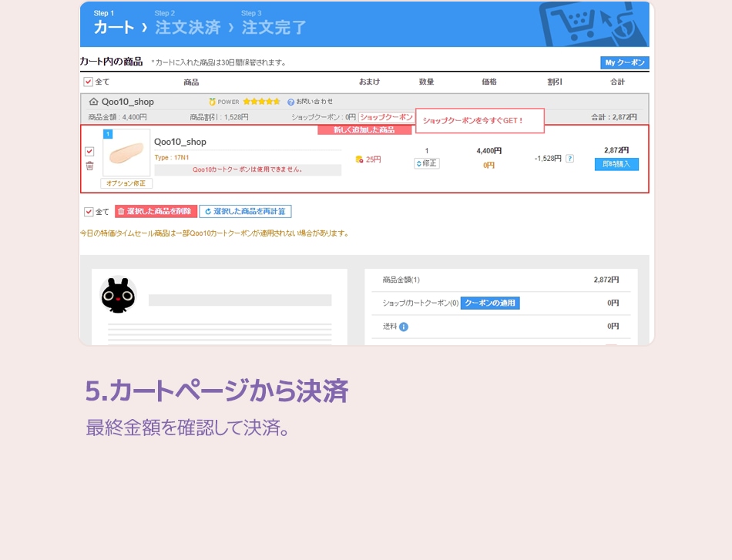Click the ショップクーポンを今すぐGET popup
The height and width of the screenshot is (560, 732).
(479, 120)
